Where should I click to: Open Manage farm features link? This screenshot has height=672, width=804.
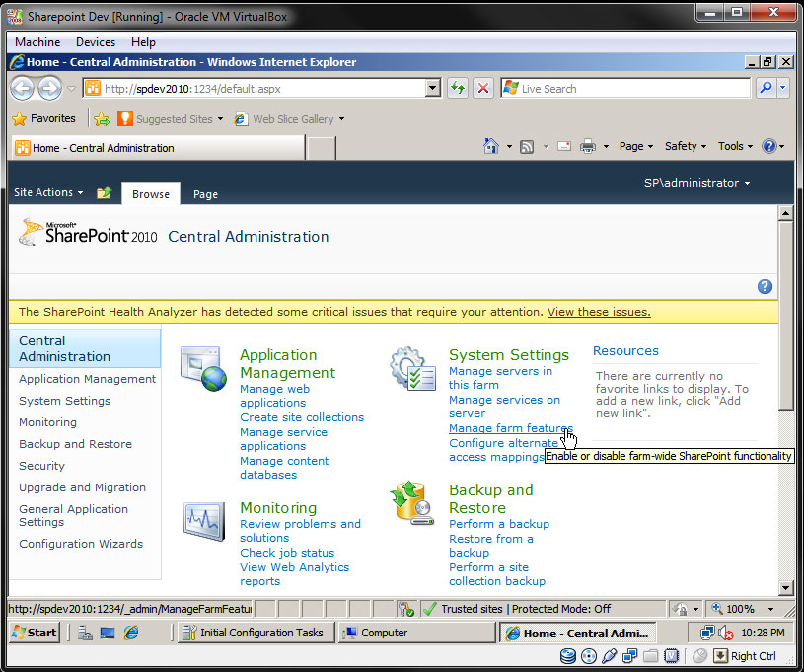511,428
